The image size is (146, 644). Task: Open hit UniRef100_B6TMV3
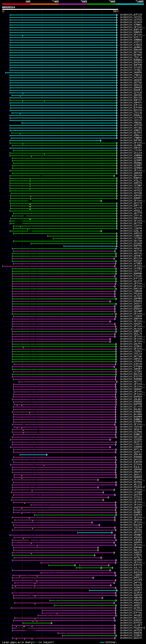(x=131, y=133)
